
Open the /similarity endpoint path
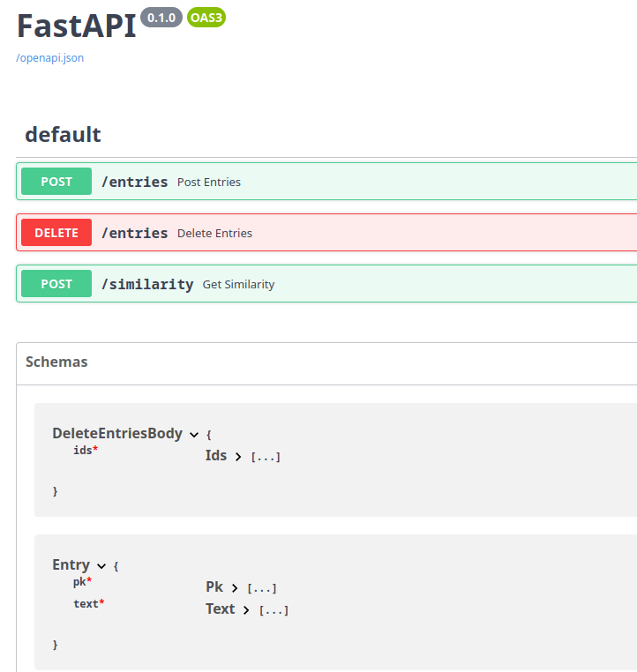click(x=147, y=284)
